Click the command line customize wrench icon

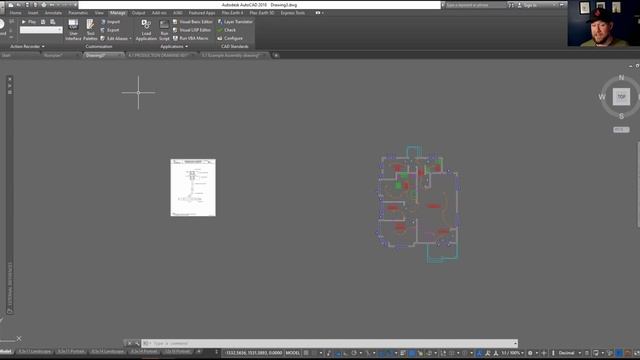pyautogui.click(x=136, y=343)
